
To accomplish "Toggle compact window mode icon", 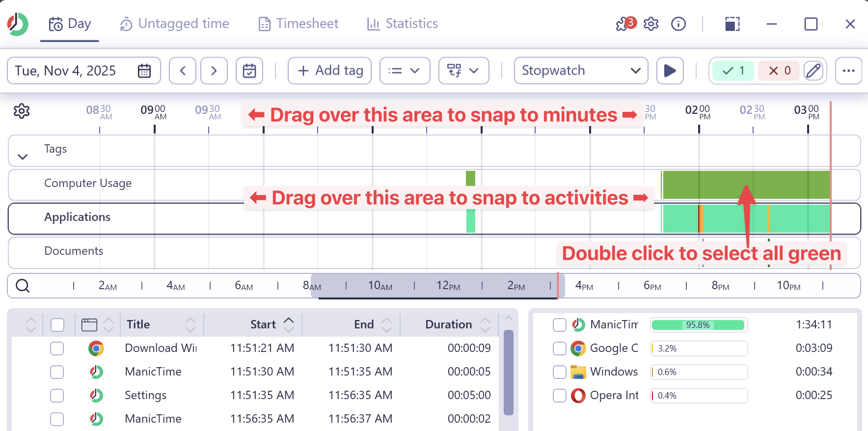I will tap(732, 24).
